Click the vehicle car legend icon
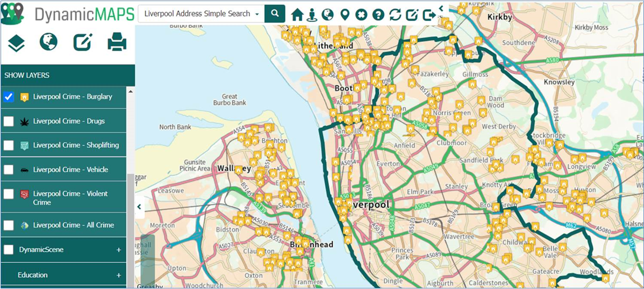Image resolution: width=644 pixels, height=289 pixels. (x=24, y=170)
